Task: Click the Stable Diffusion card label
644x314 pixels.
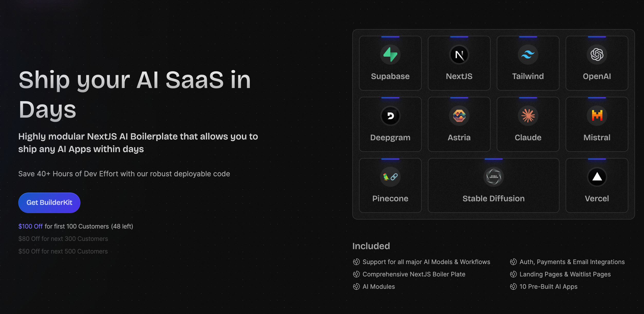Action: click(x=493, y=198)
